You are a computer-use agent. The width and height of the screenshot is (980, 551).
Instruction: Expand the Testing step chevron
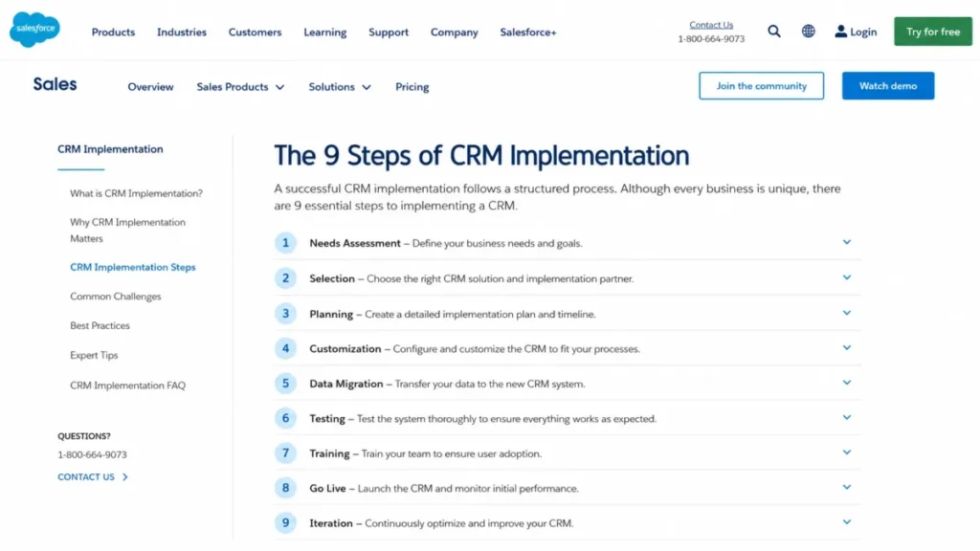[846, 418]
